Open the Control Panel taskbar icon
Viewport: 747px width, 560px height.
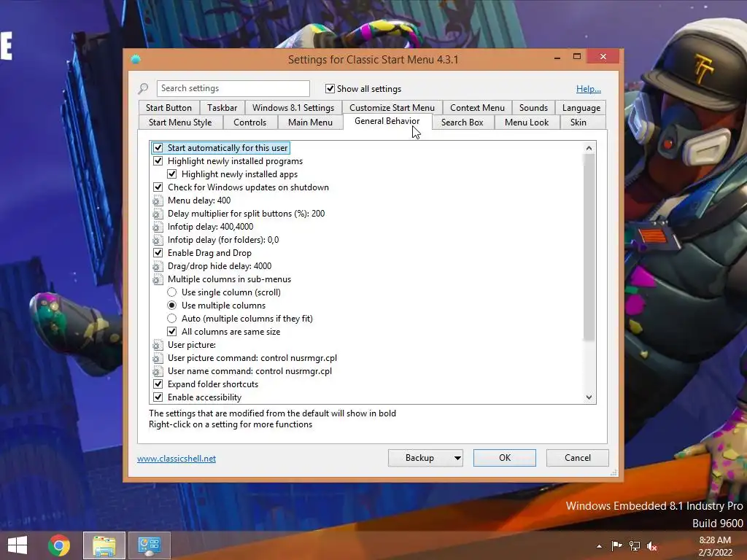149,545
